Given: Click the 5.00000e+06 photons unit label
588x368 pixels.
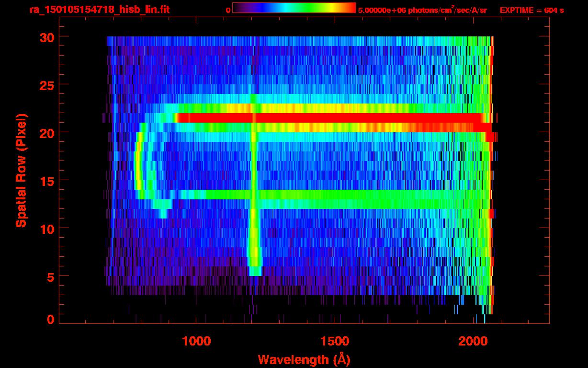Looking at the screenshot, I should [422, 10].
